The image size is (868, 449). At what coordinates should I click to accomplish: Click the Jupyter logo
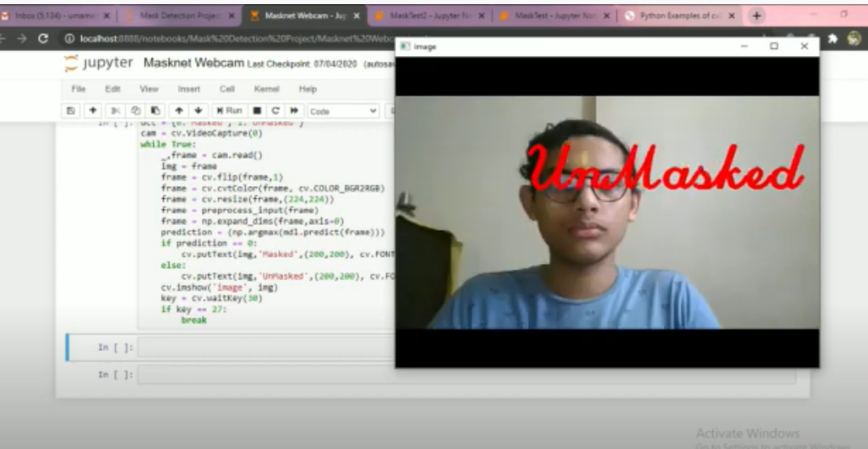pyautogui.click(x=98, y=63)
